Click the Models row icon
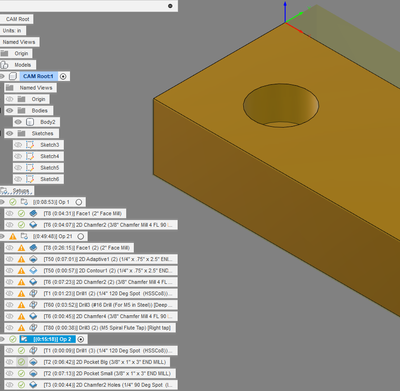 coord(4,65)
